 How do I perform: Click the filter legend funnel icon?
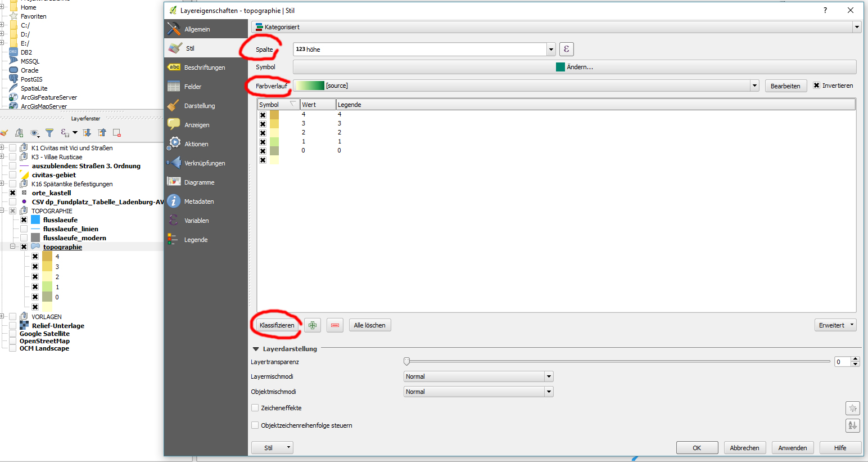(x=49, y=133)
